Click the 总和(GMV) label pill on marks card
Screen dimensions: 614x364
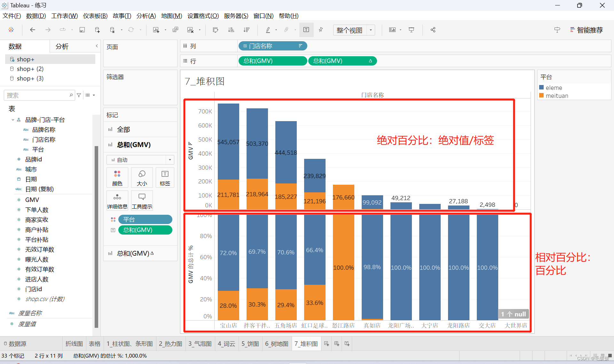[145, 230]
